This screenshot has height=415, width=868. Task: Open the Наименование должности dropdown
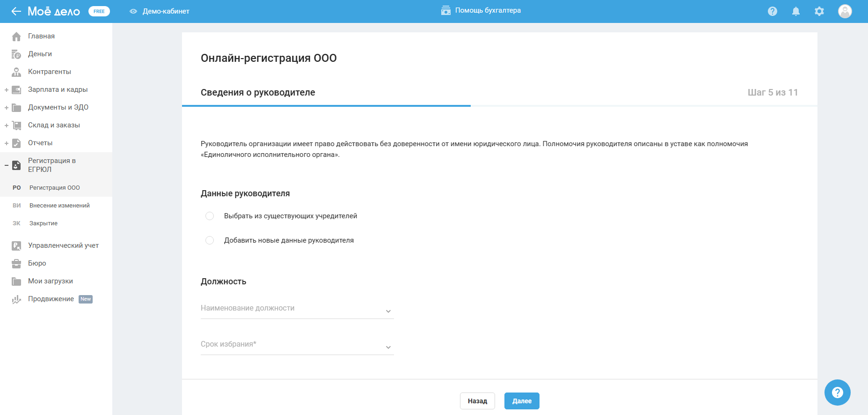(297, 309)
